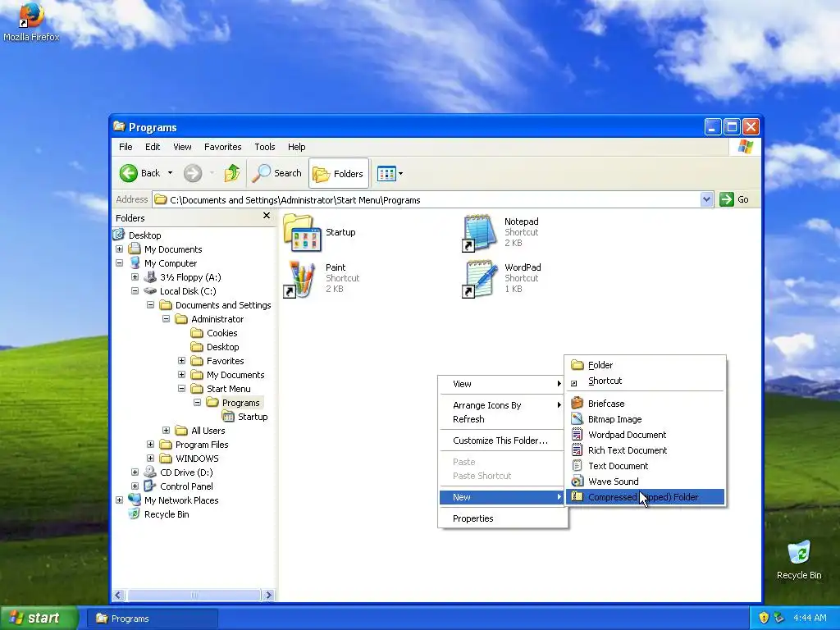Select Control Panel in folder tree
This screenshot has width=840, height=630.
(186, 486)
